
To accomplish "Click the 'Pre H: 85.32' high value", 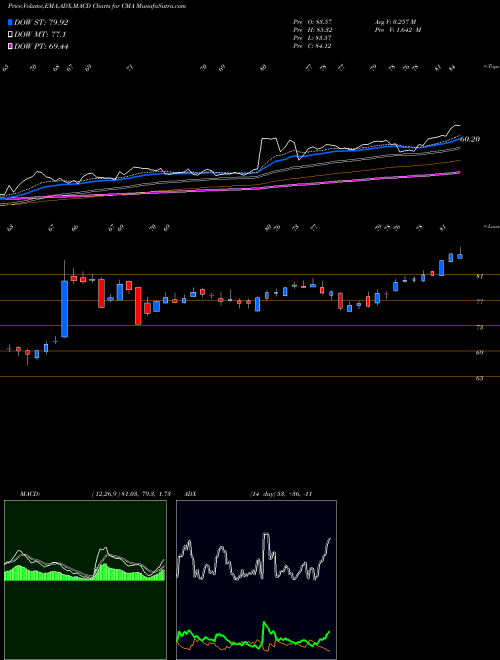I will click(312, 30).
